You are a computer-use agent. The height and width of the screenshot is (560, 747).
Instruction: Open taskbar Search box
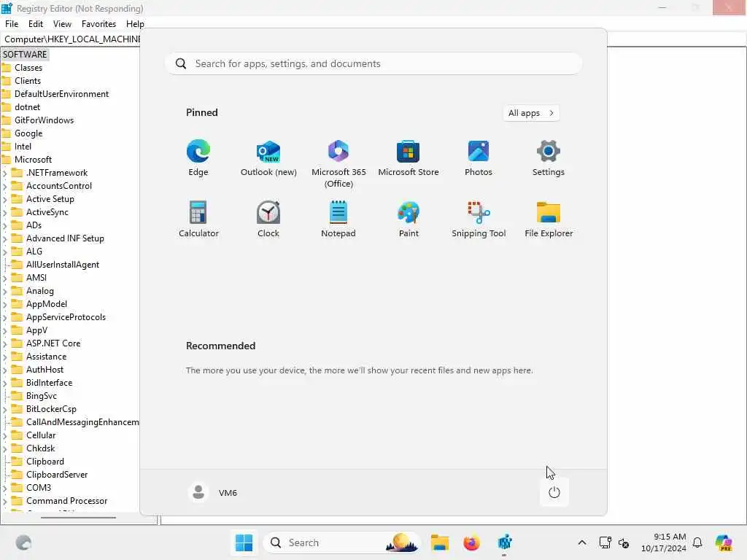(x=341, y=542)
